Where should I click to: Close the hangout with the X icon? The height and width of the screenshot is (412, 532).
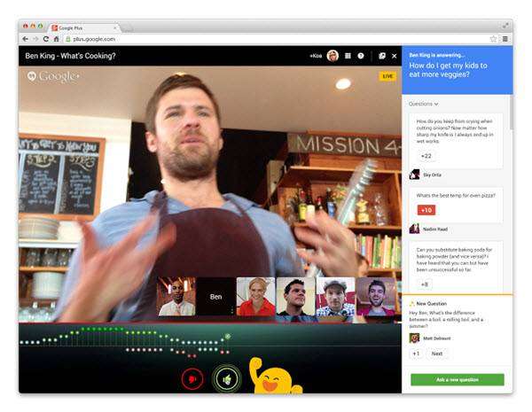click(x=395, y=56)
